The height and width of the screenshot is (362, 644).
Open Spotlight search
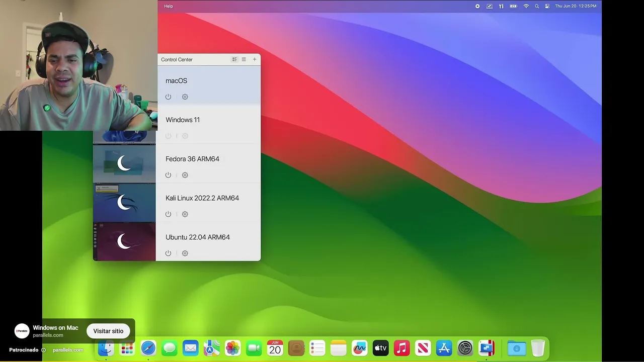tap(537, 6)
